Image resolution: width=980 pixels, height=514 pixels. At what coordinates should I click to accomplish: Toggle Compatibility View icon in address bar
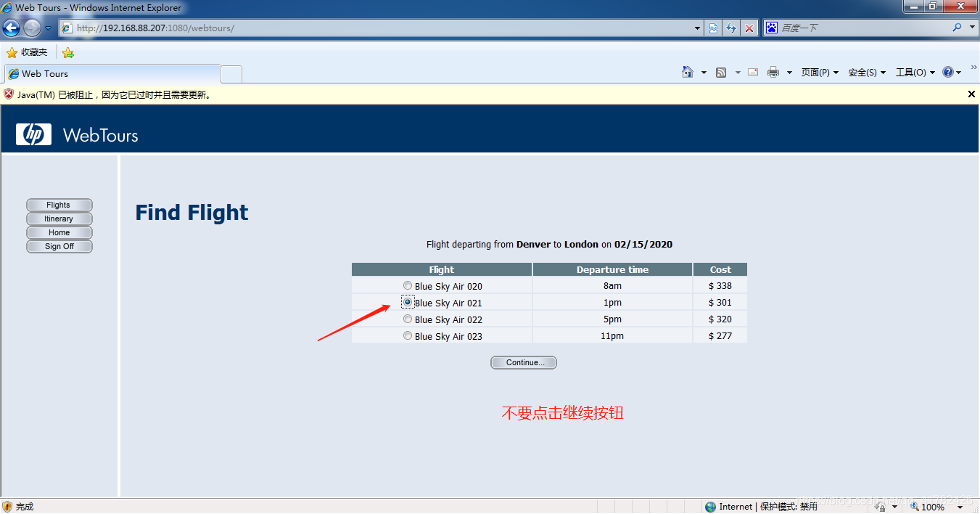(x=714, y=28)
